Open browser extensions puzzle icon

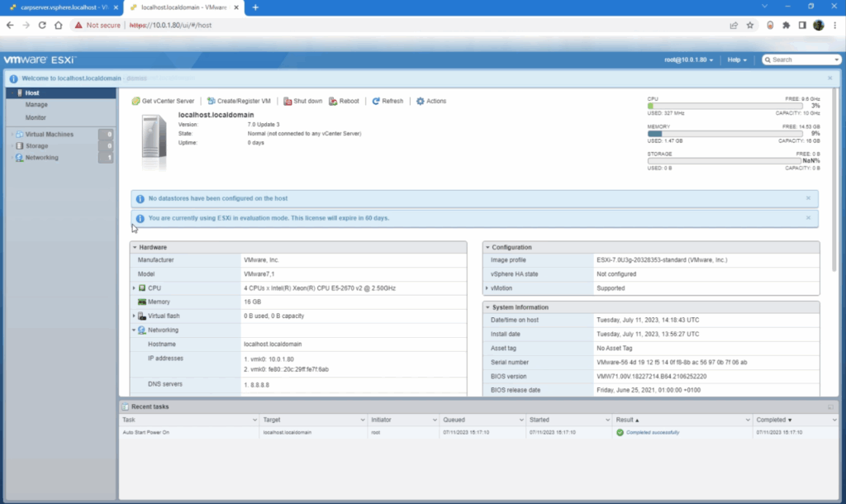[787, 26]
